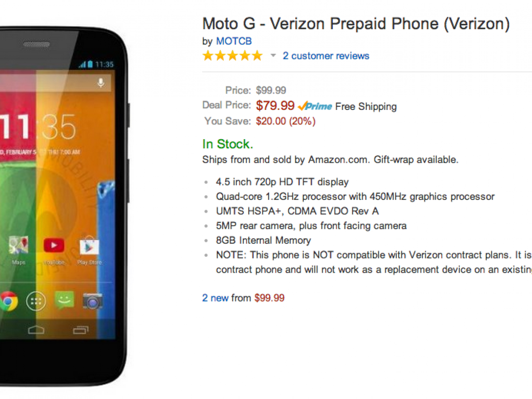The width and height of the screenshot is (532, 399).
Task: Click the five-star rating stars
Action: 232,56
